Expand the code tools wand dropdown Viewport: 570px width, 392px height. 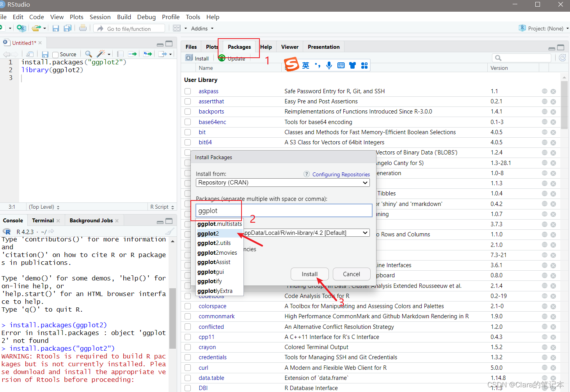(x=109, y=54)
